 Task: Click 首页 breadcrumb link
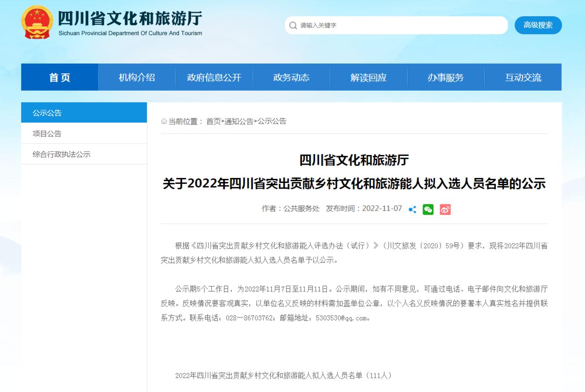click(x=213, y=121)
